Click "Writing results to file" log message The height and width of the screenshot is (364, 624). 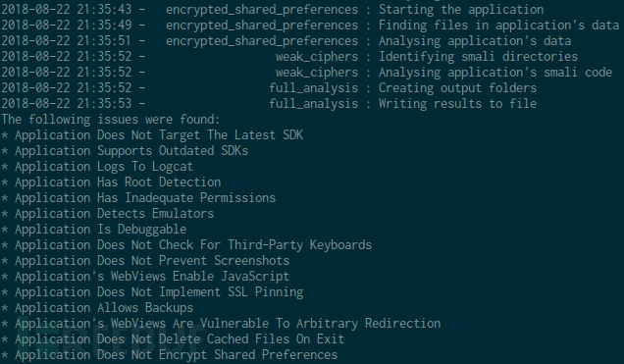(457, 104)
